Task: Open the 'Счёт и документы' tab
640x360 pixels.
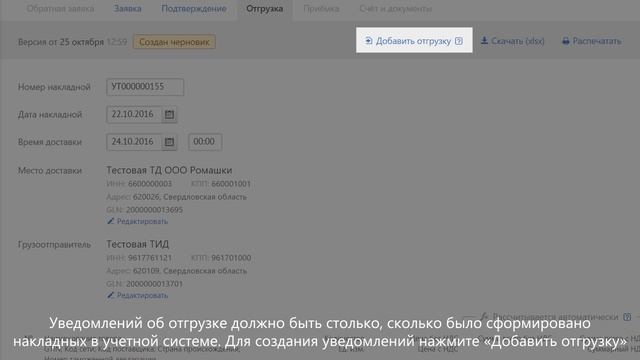Action: point(396,9)
